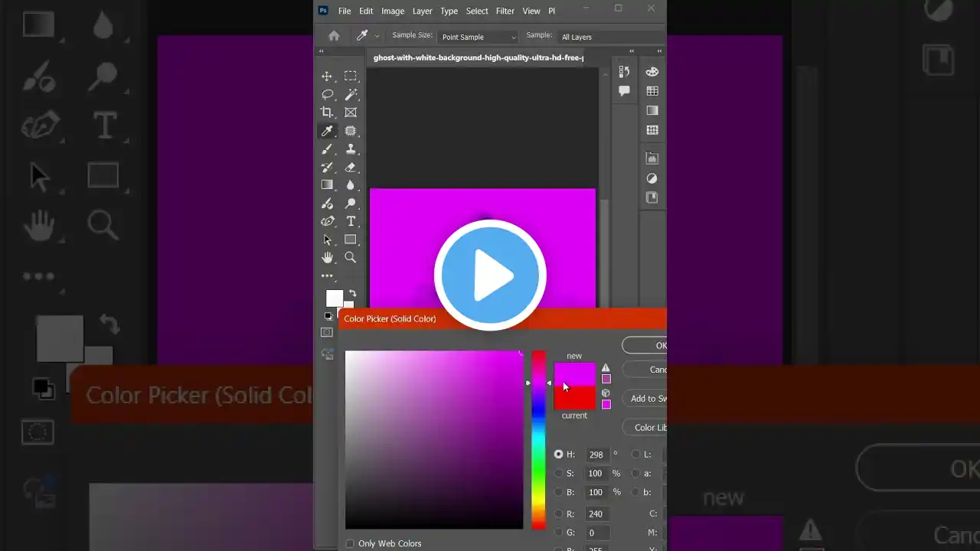Select the R red radio button
The width and height of the screenshot is (980, 551).
[559, 514]
